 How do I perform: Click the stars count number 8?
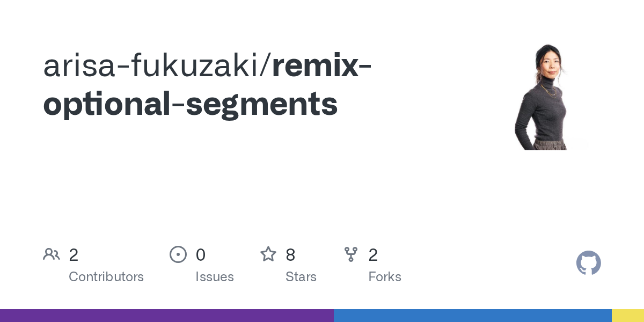(290, 255)
